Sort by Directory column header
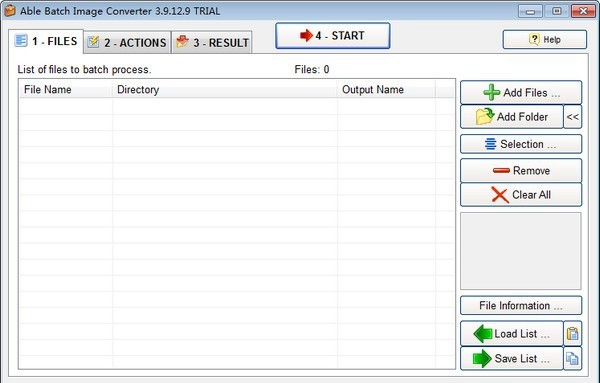Screen dimensions: 600x383 click(225, 90)
